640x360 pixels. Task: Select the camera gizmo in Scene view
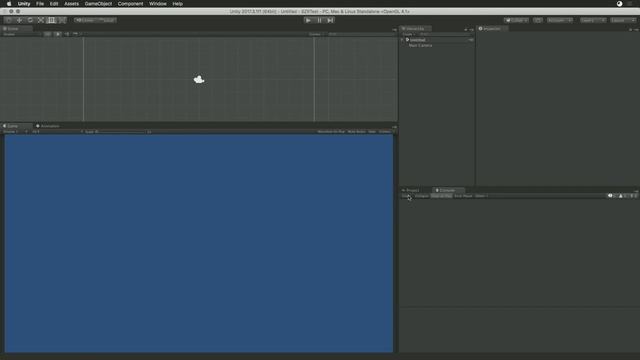click(x=199, y=80)
